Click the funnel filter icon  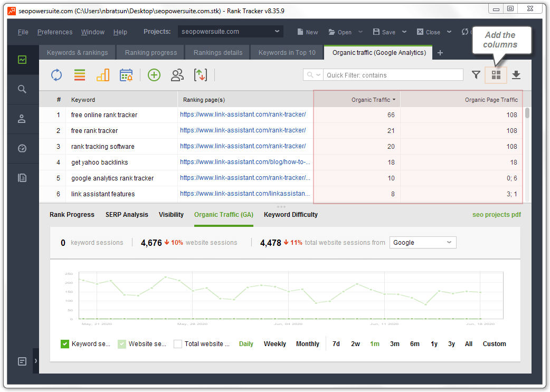[x=476, y=75]
